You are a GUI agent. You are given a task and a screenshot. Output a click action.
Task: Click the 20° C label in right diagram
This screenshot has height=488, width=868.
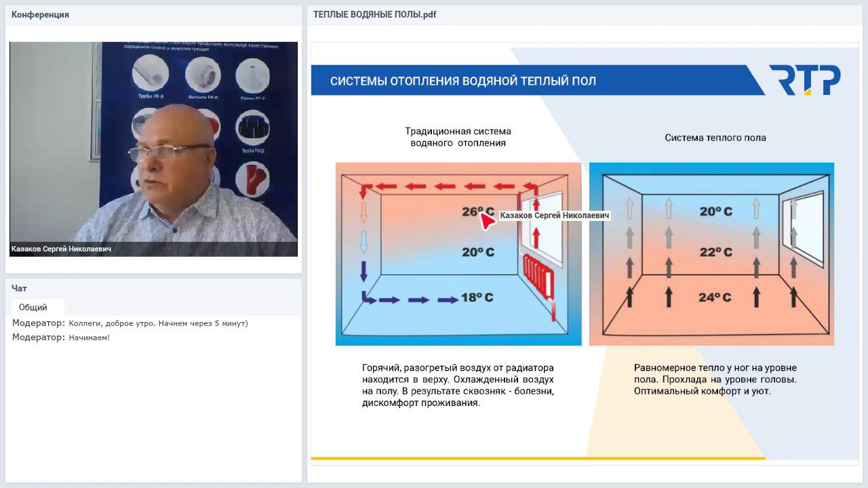716,211
